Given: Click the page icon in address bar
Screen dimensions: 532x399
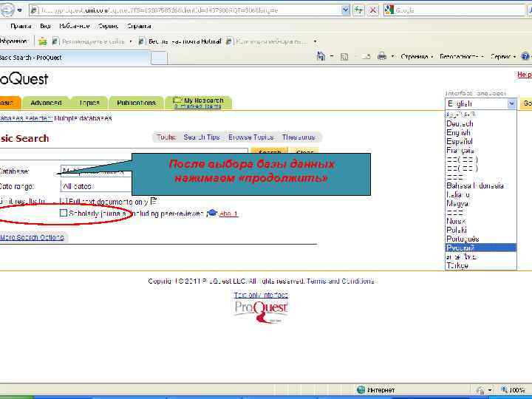Looking at the screenshot, I should 34,10.
